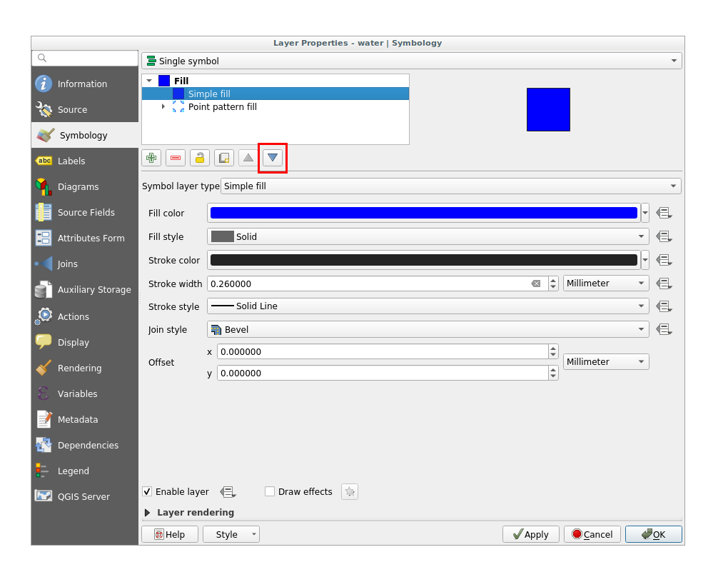Open data-defined override for Join style
This screenshot has width=728, height=587.
click(664, 330)
